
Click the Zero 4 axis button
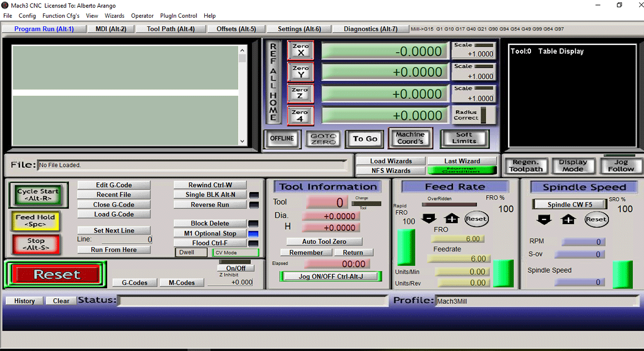coord(300,115)
